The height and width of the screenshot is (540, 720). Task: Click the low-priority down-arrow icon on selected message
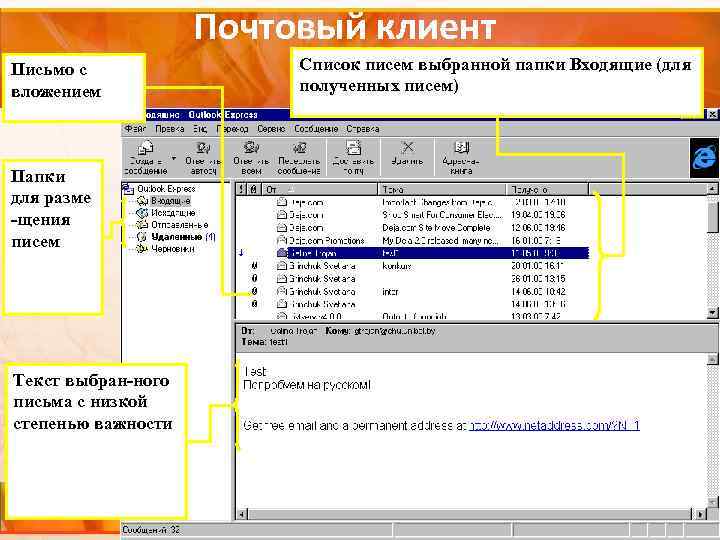(242, 253)
